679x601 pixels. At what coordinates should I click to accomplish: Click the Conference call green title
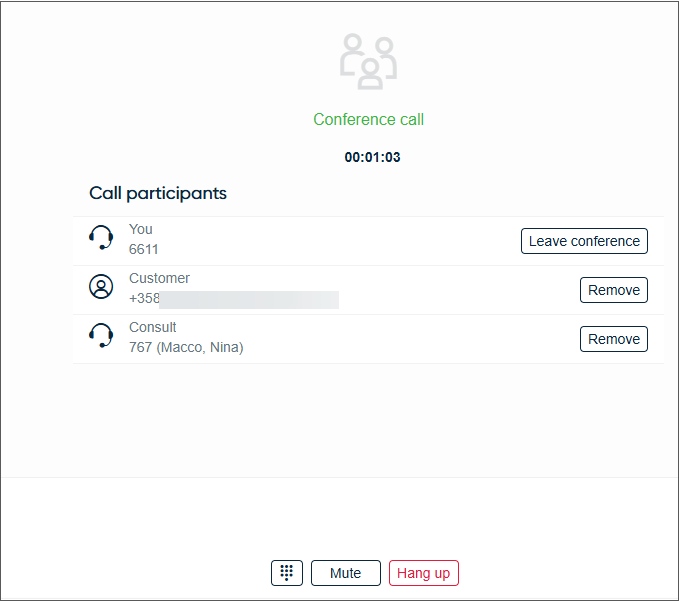click(369, 119)
